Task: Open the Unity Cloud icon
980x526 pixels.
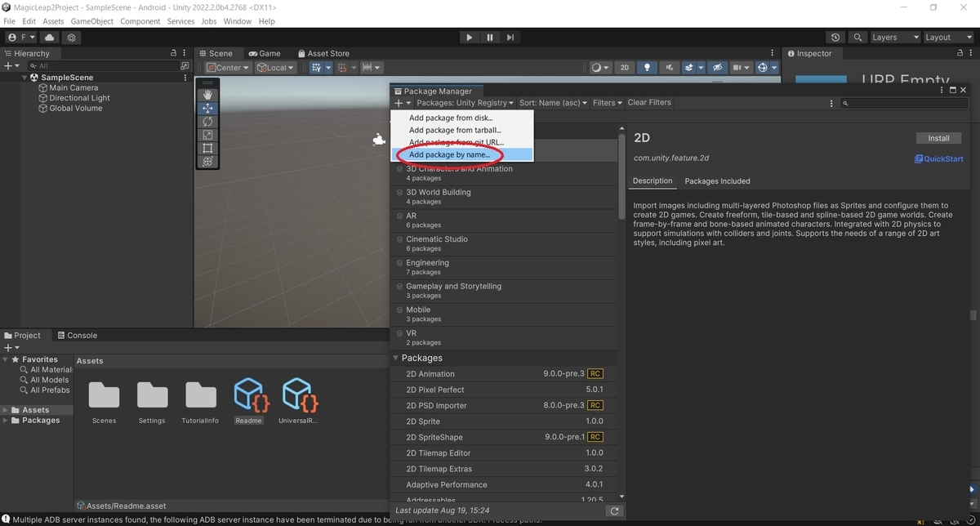Action: click(50, 38)
